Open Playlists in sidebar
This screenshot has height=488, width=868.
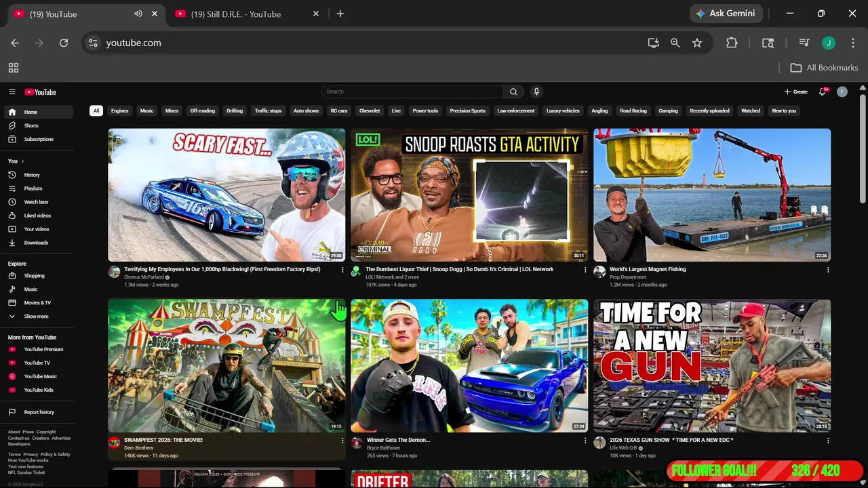tap(38, 188)
